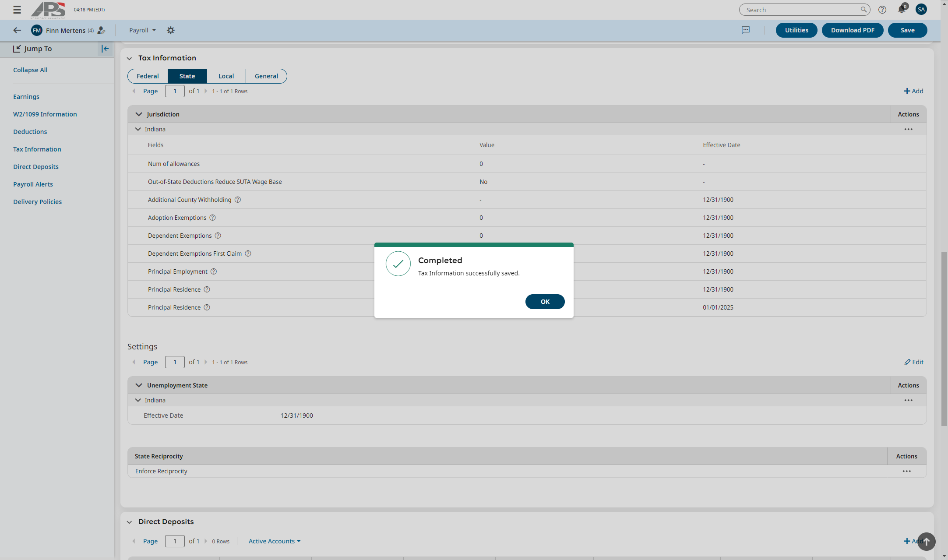The image size is (948, 560).
Task: Open Actions menu for Indiana unemployment state
Action: [909, 400]
